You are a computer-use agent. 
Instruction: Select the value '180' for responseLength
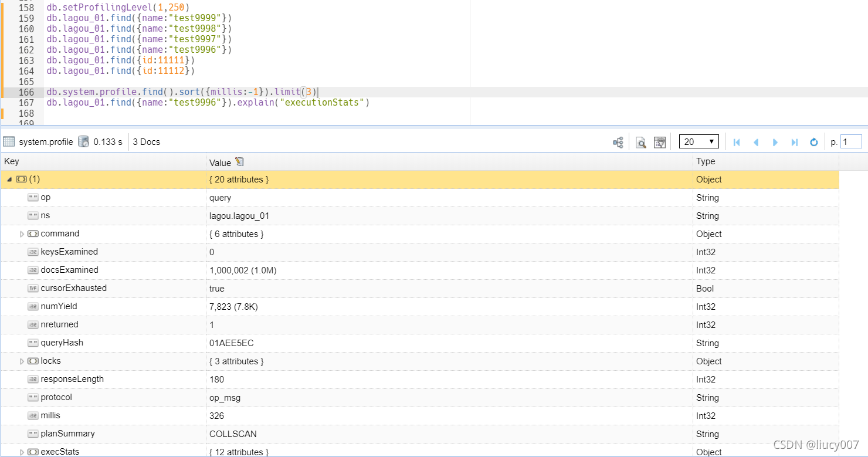point(216,380)
